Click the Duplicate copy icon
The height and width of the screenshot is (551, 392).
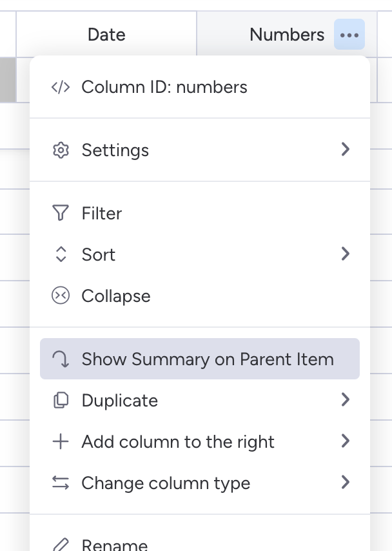(61, 400)
